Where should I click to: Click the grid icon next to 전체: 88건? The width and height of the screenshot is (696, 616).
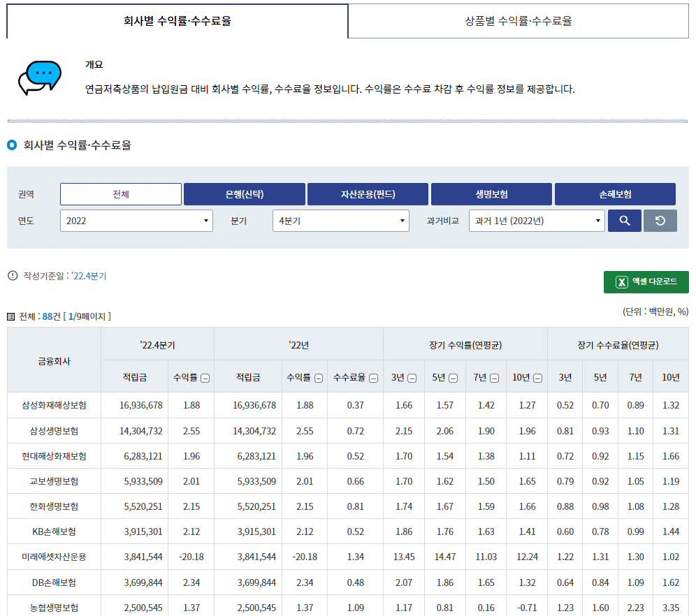9,316
